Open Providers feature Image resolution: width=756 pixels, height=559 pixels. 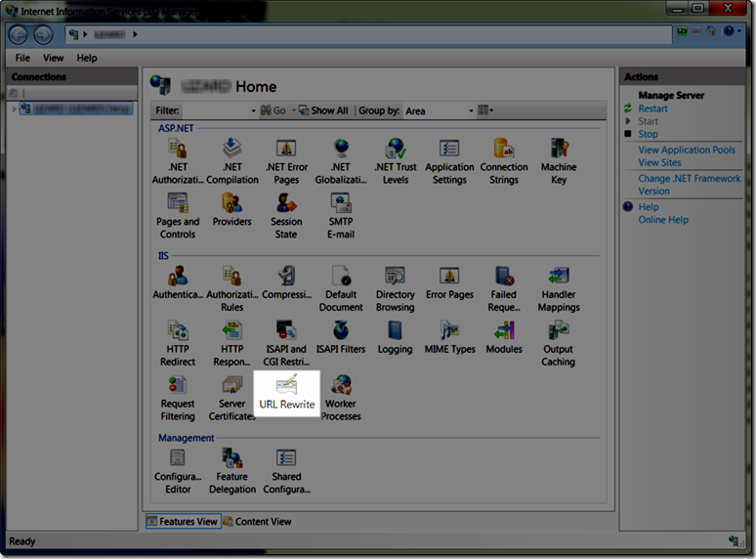pos(231,210)
